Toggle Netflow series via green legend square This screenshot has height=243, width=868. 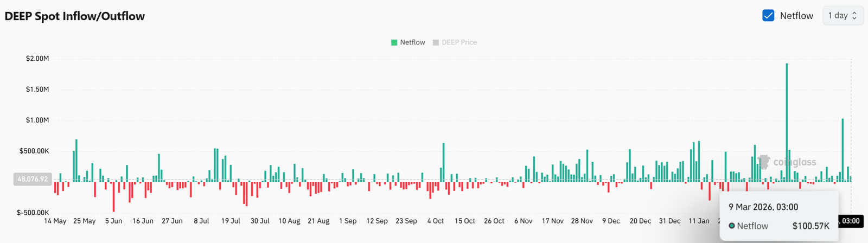coord(394,42)
